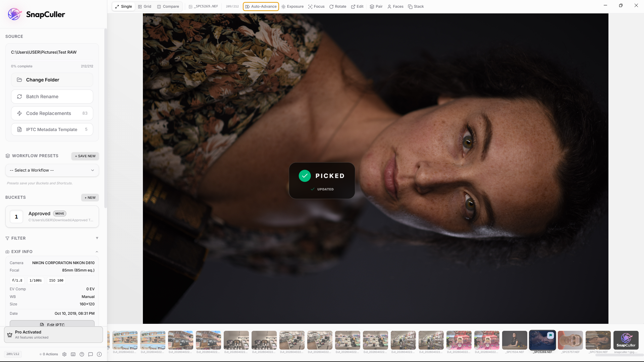Open the Exposure tool
Screen dimensions: 644x362
292,6
